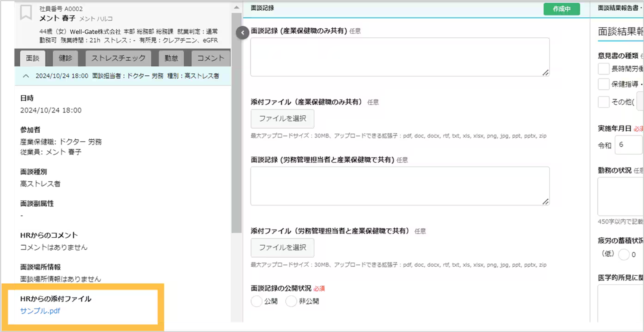Open the サンプル.pdf attachment link
The image size is (644, 332).
[x=40, y=311]
